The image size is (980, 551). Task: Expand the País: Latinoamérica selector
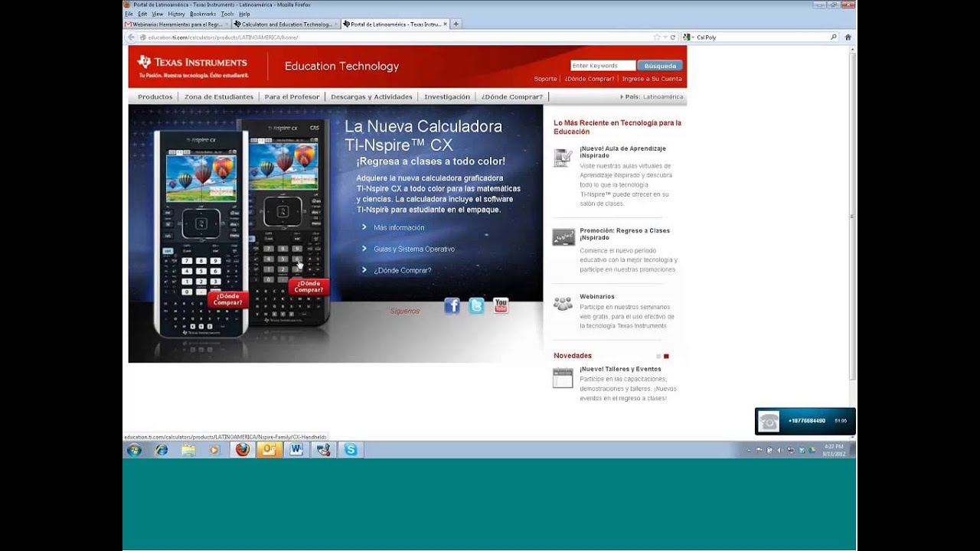coord(652,97)
